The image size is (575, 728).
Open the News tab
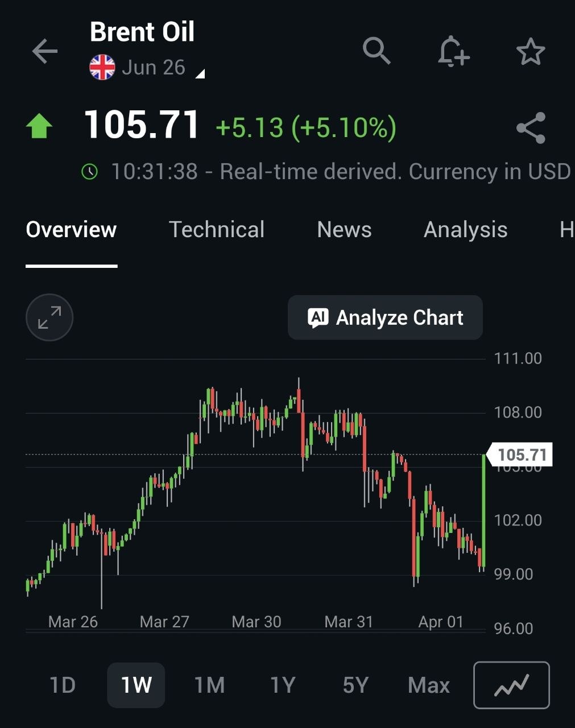click(344, 230)
